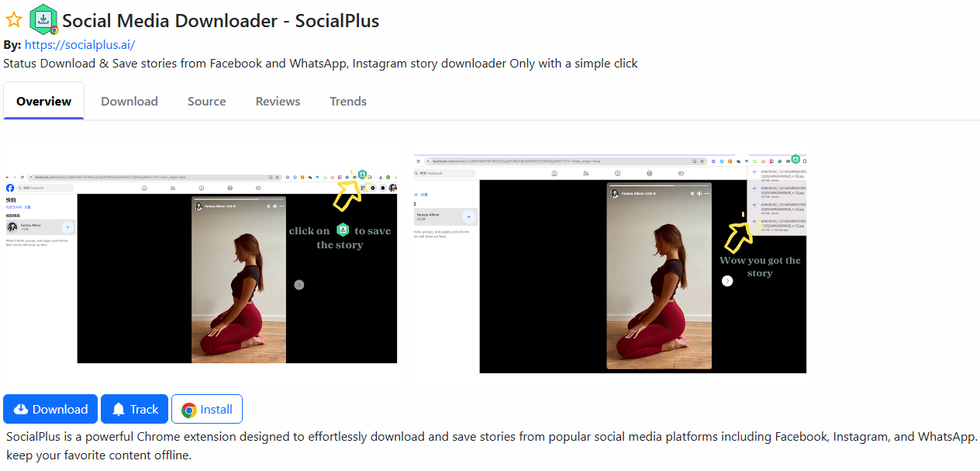The image size is (980, 471).
Task: Click the gray next-story arrow in first screenshot
Action: coord(299,285)
